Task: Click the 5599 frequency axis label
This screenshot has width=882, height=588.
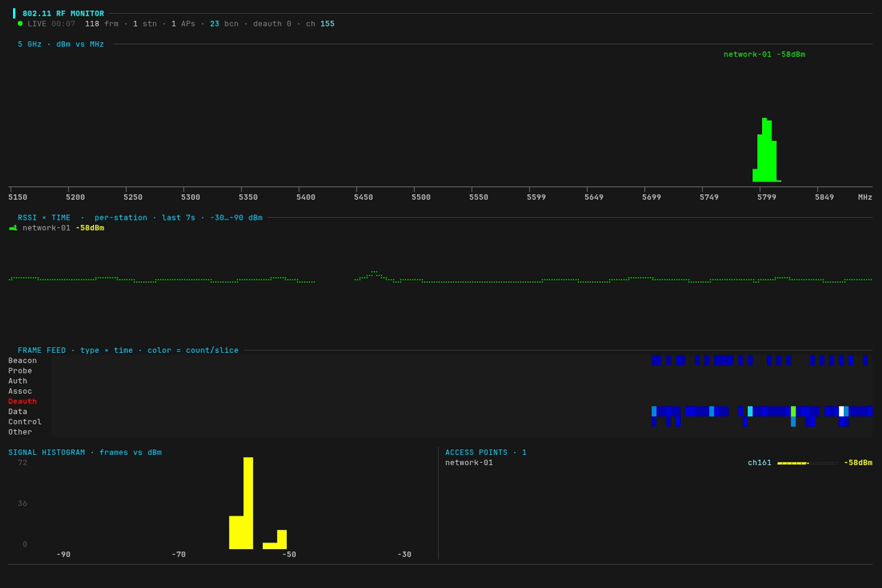Action: click(x=536, y=198)
